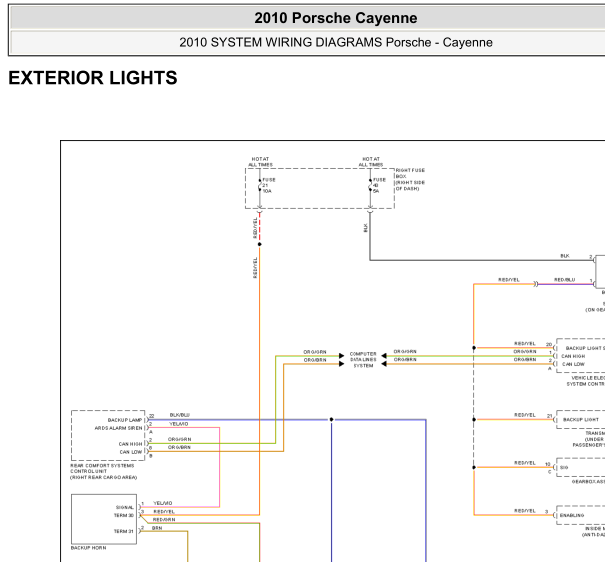Click the Right Fuse Box label

pyautogui.click(x=410, y=179)
